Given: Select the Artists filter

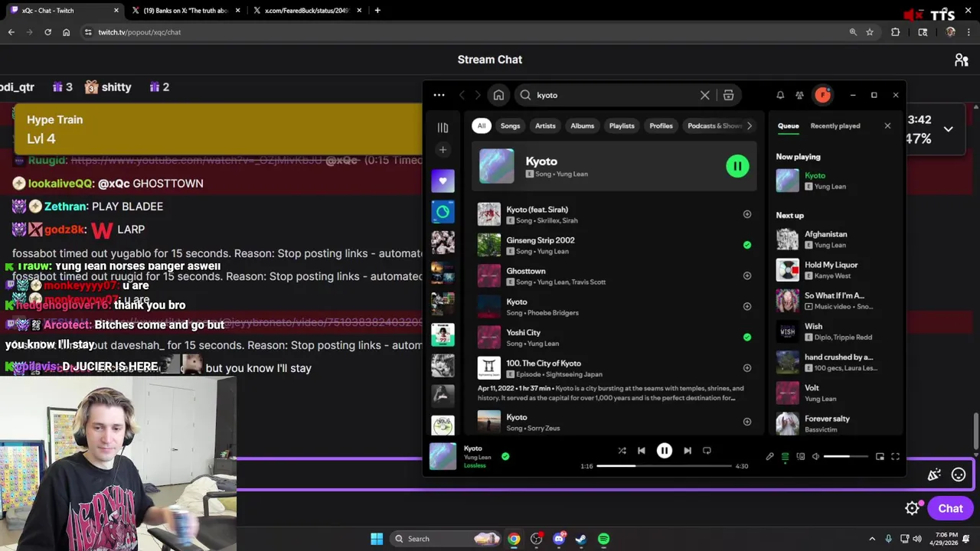Looking at the screenshot, I should [x=545, y=126].
